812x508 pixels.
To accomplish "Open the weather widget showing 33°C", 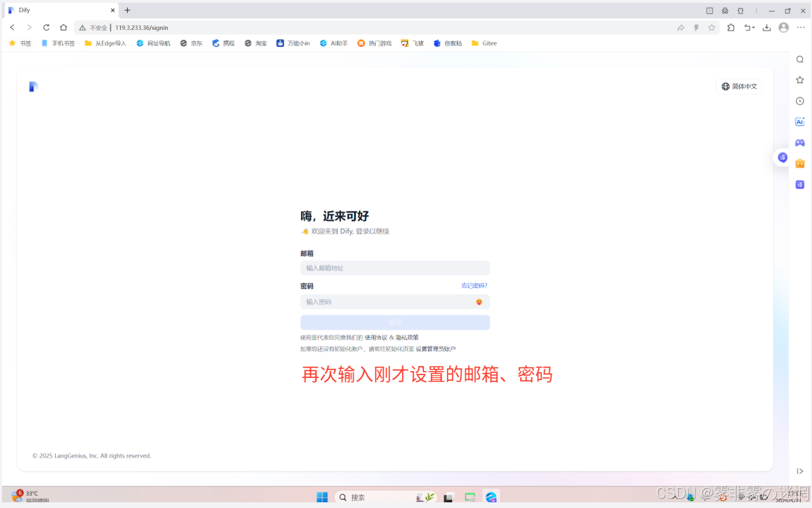I will pyautogui.click(x=30, y=497).
